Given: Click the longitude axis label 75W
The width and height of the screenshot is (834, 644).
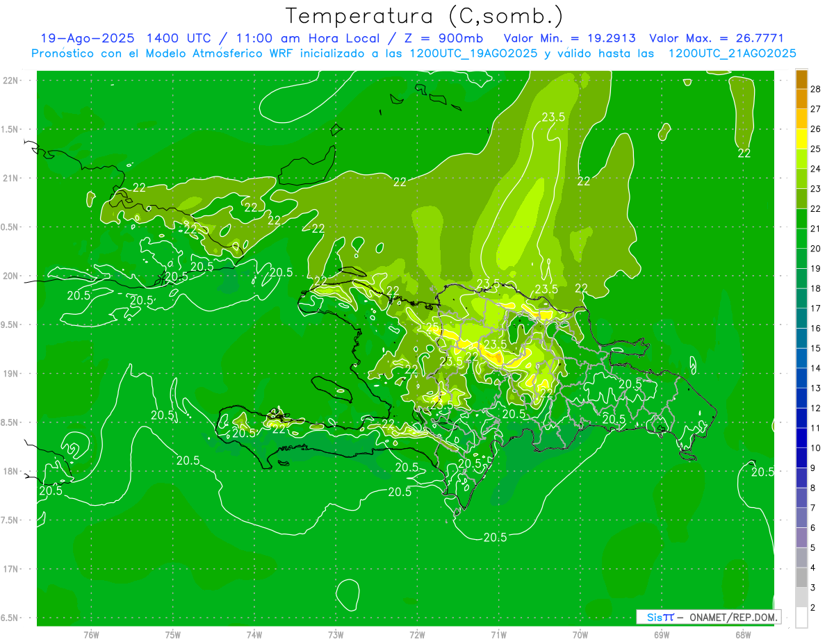Looking at the screenshot, I should pyautogui.click(x=173, y=635).
